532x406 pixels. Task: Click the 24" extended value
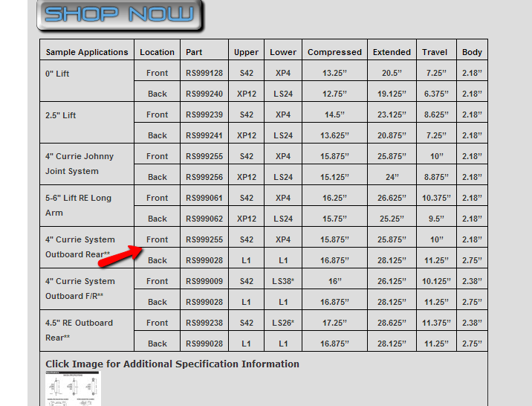pyautogui.click(x=392, y=177)
